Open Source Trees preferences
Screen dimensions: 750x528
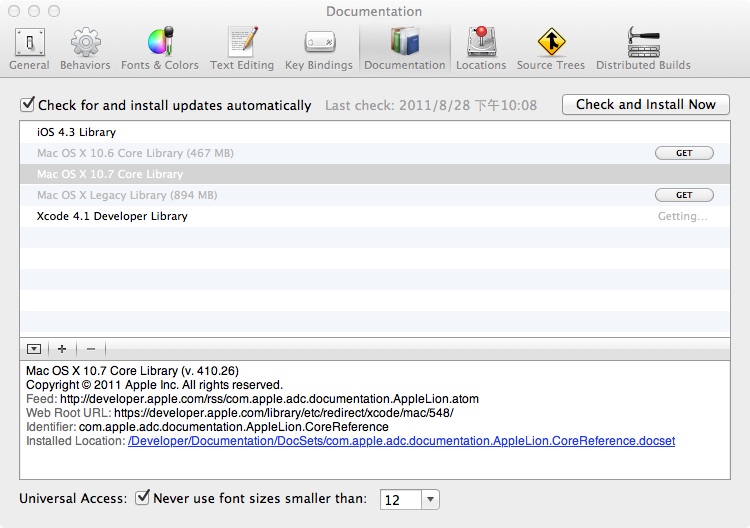(550, 49)
